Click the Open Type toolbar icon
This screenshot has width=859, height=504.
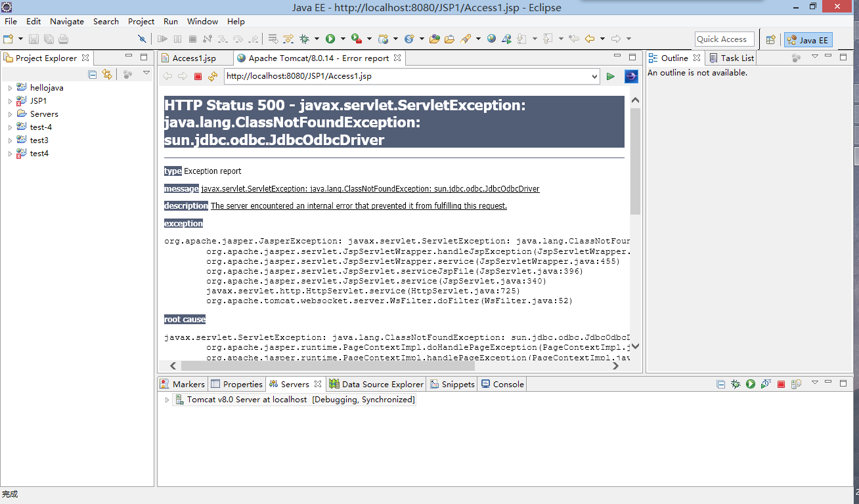pyautogui.click(x=434, y=39)
